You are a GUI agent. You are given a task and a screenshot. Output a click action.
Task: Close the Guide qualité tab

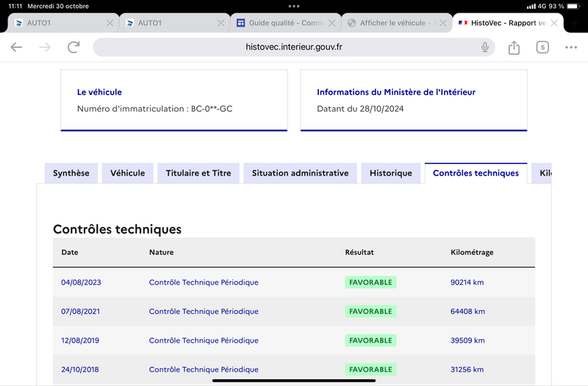pyautogui.click(x=332, y=23)
